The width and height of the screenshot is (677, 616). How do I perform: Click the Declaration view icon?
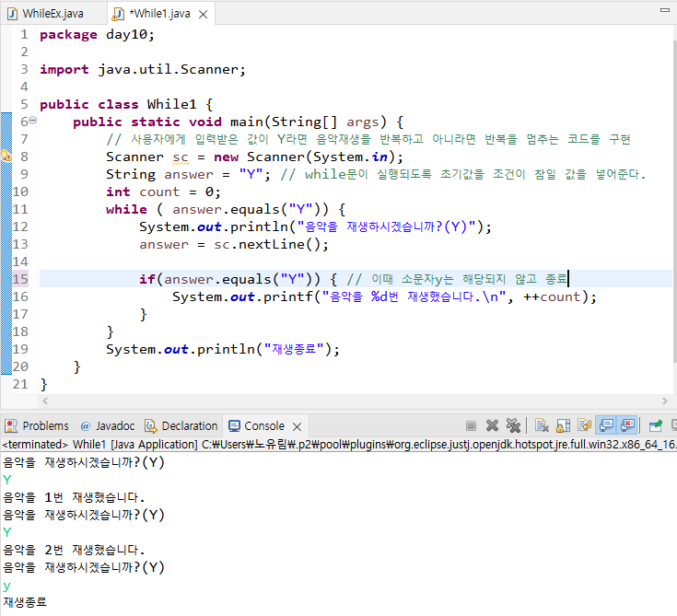coord(150,426)
